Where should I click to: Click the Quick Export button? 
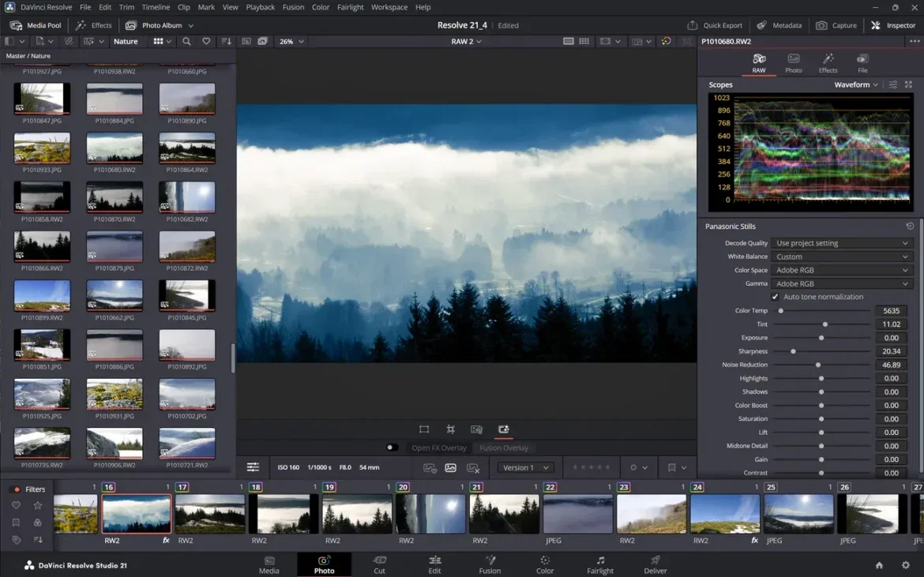(x=714, y=25)
